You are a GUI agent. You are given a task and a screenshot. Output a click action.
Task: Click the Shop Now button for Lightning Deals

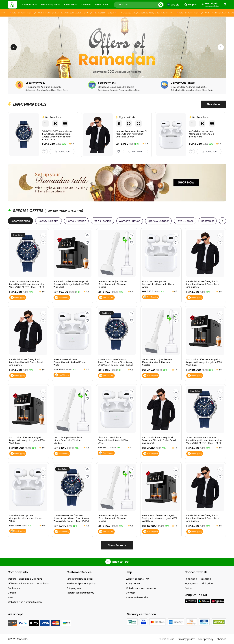(213, 104)
